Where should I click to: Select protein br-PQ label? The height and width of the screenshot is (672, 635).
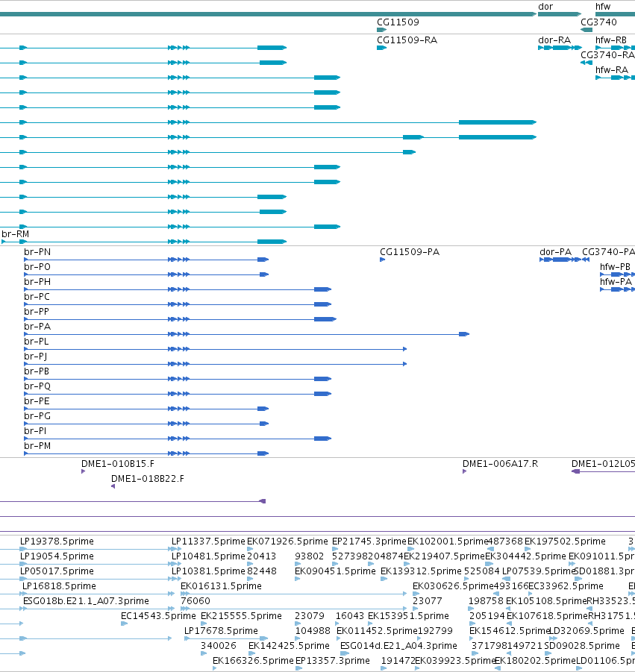pyautogui.click(x=37, y=386)
